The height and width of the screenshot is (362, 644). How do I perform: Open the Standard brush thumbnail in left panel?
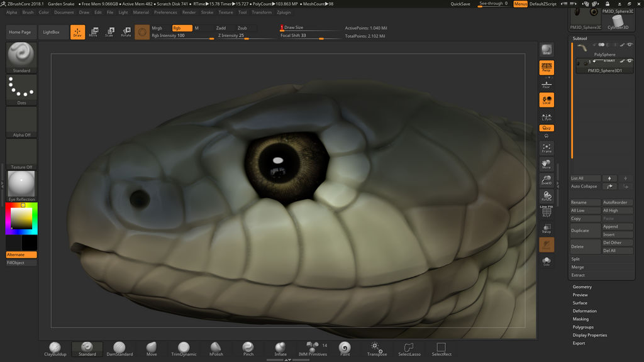click(21, 57)
